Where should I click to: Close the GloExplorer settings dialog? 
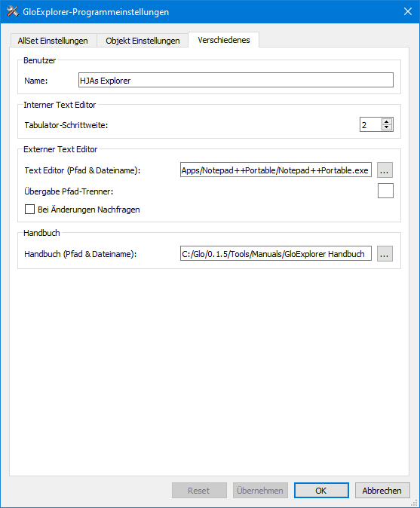click(408, 11)
